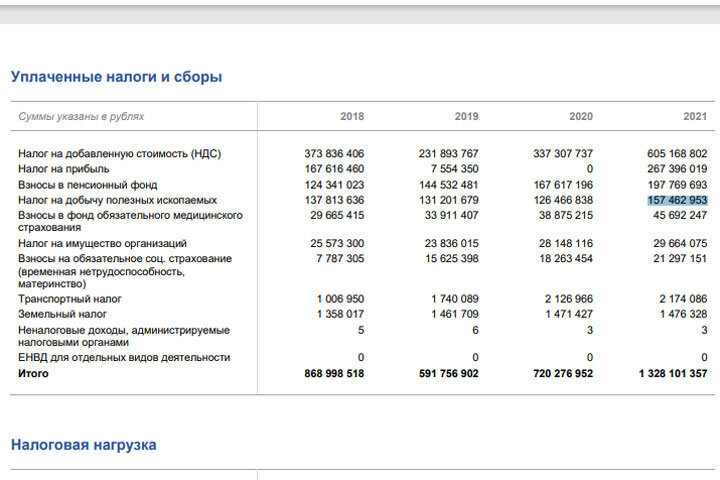The width and height of the screenshot is (720, 480).
Task: Click the heading 'Налоговая нагрузка'
Action: pyautogui.click(x=84, y=445)
